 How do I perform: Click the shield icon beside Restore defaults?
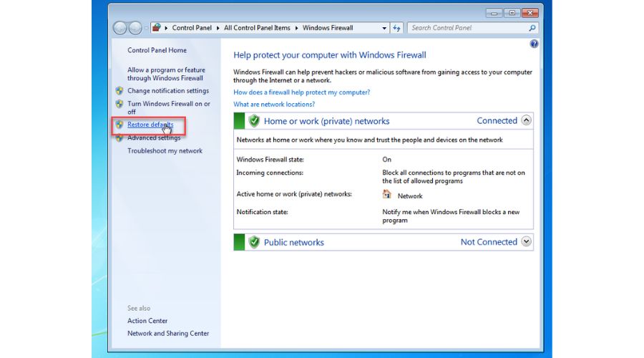pos(119,124)
